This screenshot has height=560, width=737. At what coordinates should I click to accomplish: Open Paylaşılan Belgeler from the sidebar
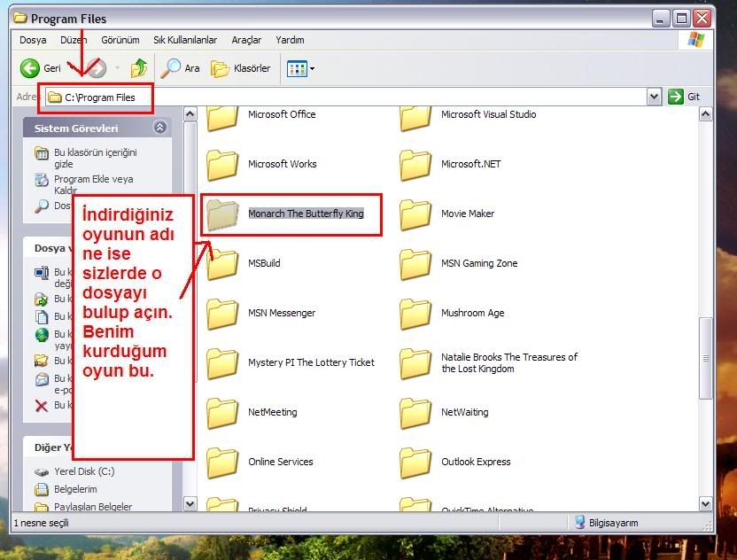[93, 507]
